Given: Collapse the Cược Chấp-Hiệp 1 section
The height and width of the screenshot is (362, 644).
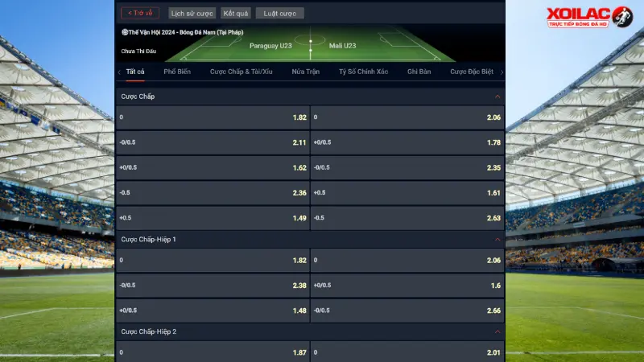Looking at the screenshot, I should [497, 239].
